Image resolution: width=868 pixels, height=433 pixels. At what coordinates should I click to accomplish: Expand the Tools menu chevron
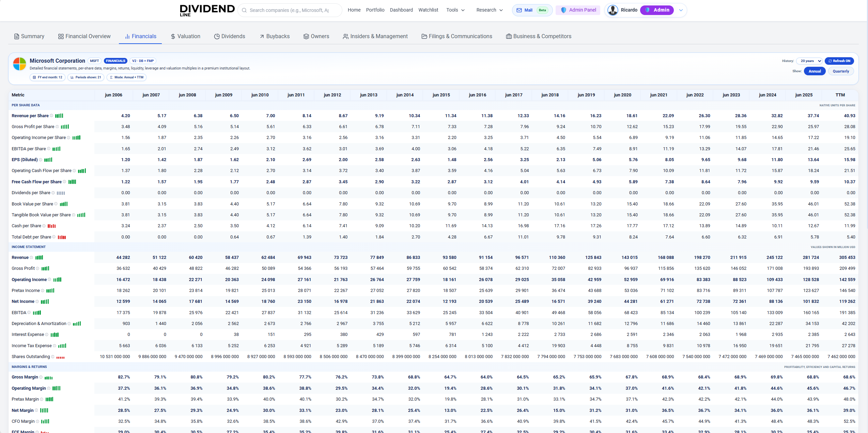pos(463,10)
